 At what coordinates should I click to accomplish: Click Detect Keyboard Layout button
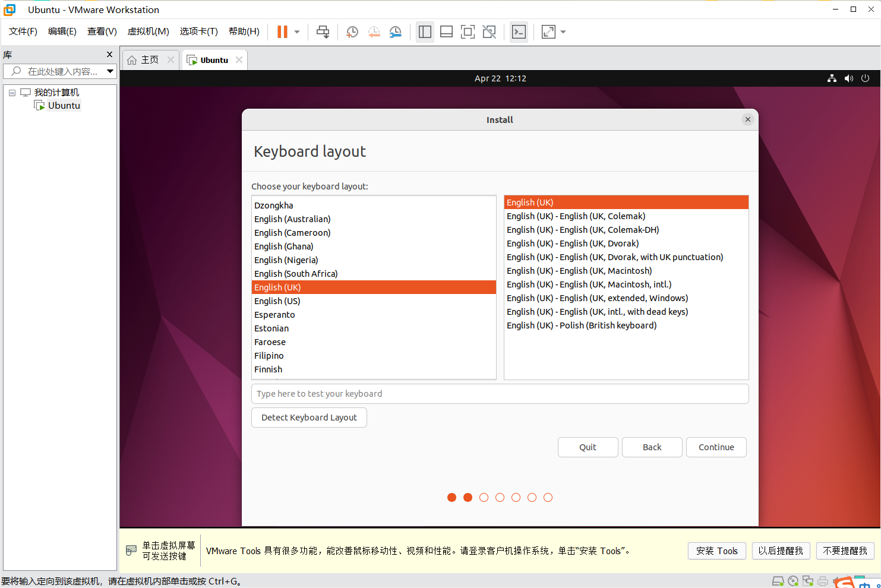[309, 418]
